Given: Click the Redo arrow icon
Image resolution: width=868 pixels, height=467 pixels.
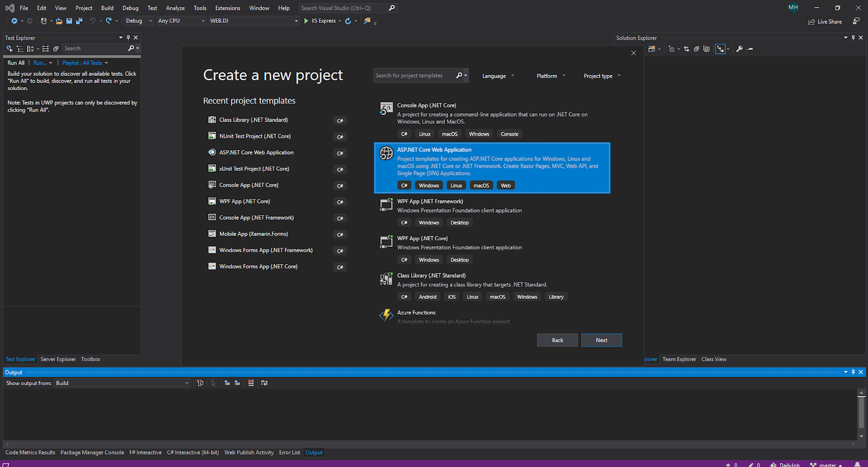Looking at the screenshot, I should pyautogui.click(x=108, y=21).
